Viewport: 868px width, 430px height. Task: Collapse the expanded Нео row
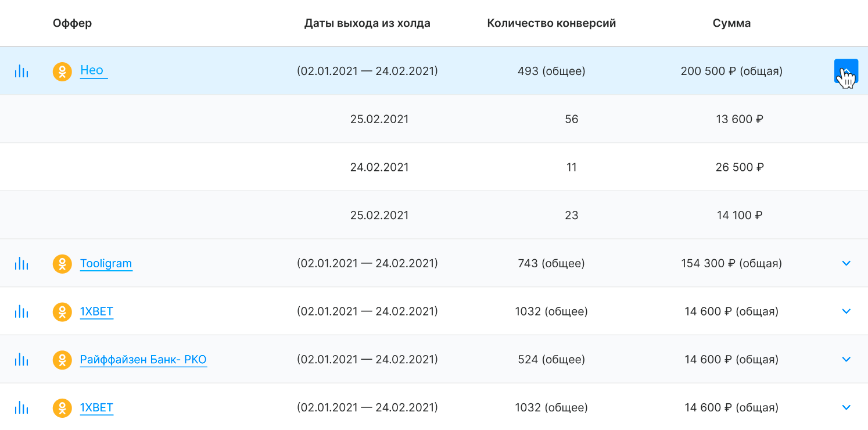(846, 71)
